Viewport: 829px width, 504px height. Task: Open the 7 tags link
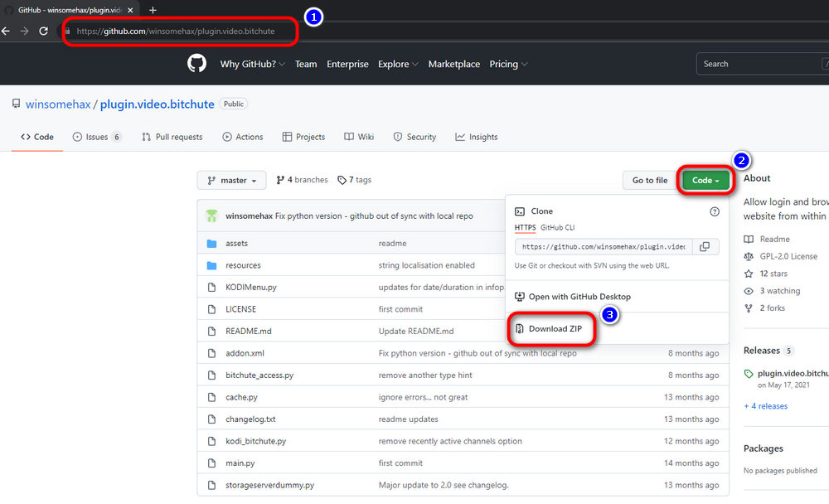pyautogui.click(x=355, y=180)
